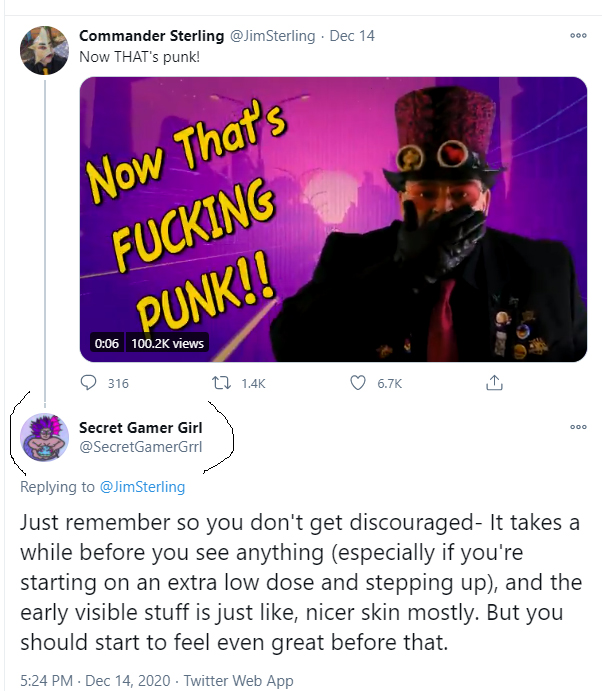Viewport: 602px width, 691px height.
Task: Like the tweet with the heart icon
Action: pos(358,382)
